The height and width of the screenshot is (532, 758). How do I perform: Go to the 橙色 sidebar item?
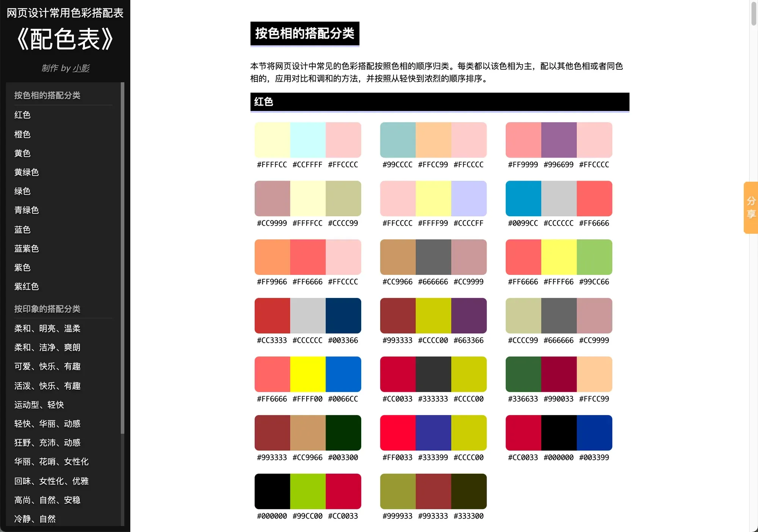22,134
